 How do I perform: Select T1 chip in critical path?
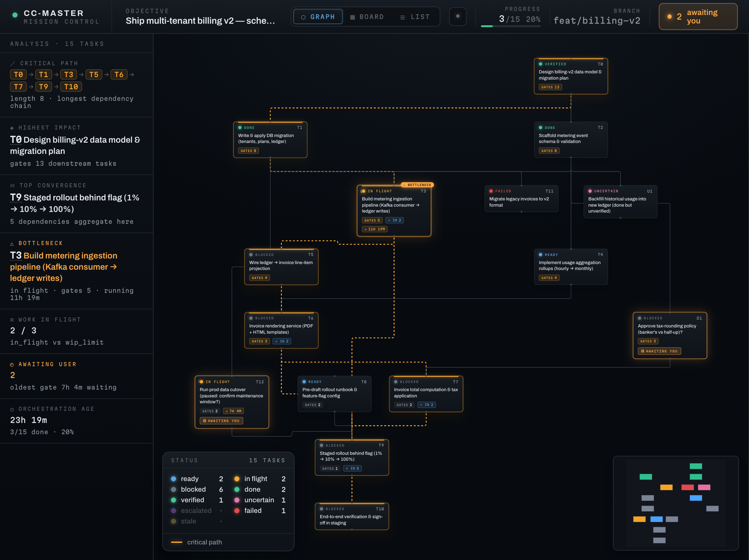(43, 75)
